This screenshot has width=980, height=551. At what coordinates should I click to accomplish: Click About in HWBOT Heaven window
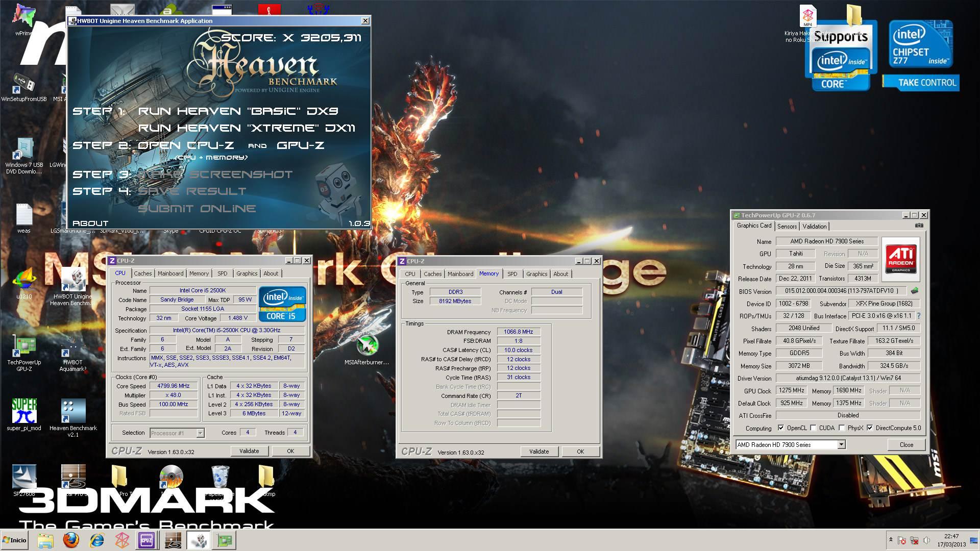90,223
